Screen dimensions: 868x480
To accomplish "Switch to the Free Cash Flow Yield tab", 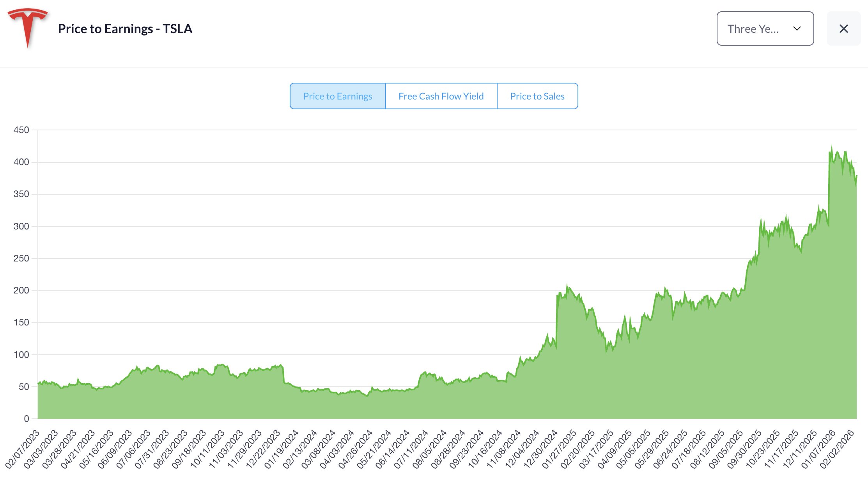I will click(441, 96).
